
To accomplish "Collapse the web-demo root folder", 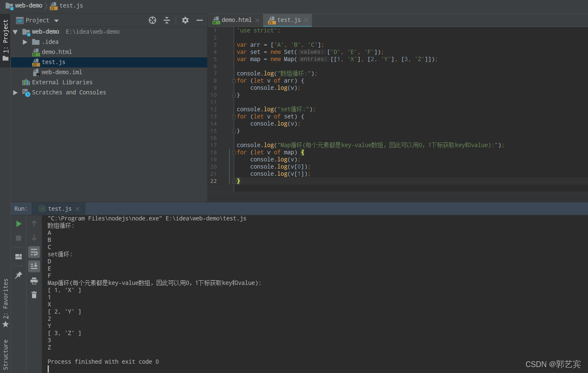I will coord(15,32).
